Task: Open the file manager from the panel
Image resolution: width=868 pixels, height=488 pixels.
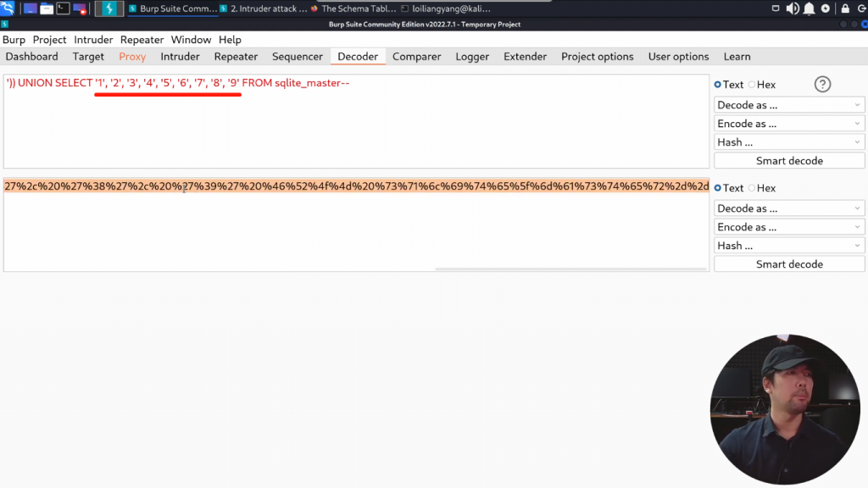Action: tap(47, 8)
